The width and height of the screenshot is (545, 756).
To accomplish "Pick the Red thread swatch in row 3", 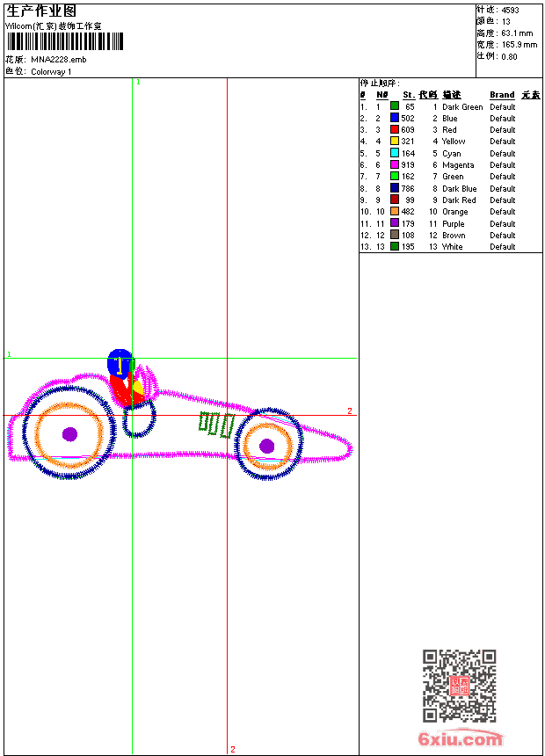I will [395, 129].
